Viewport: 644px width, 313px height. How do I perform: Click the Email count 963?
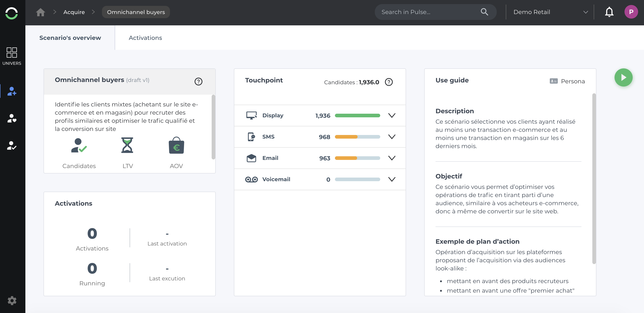tap(325, 158)
